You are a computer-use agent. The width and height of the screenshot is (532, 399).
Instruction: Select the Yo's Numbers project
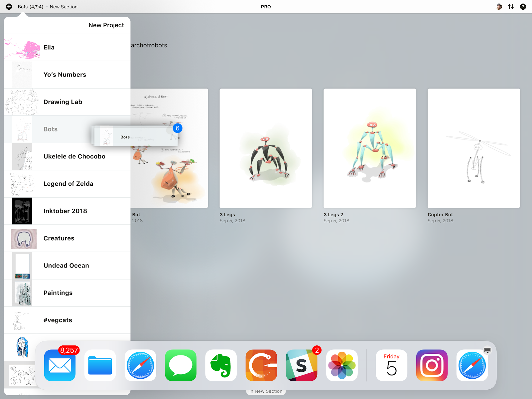tap(67, 75)
